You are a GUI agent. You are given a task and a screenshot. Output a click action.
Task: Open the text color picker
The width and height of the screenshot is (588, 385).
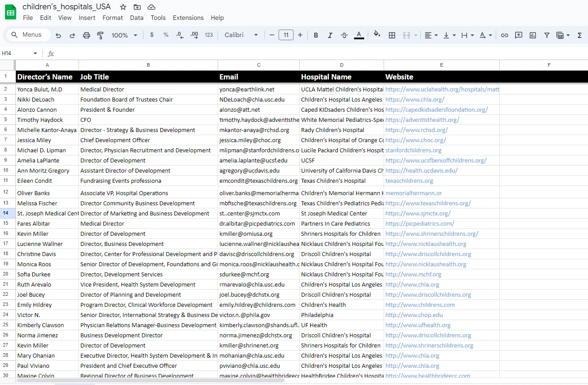point(359,35)
